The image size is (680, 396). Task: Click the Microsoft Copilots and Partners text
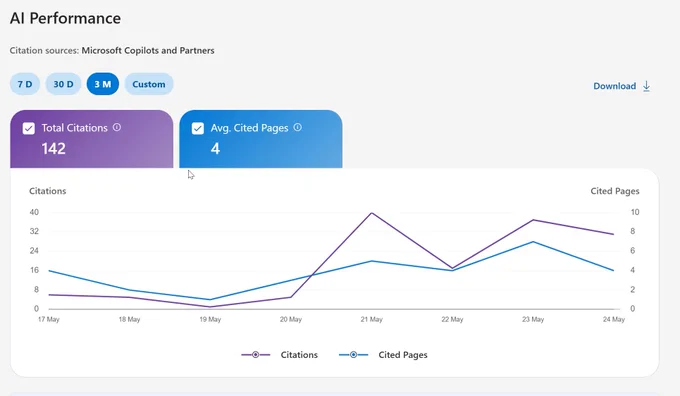coord(148,50)
